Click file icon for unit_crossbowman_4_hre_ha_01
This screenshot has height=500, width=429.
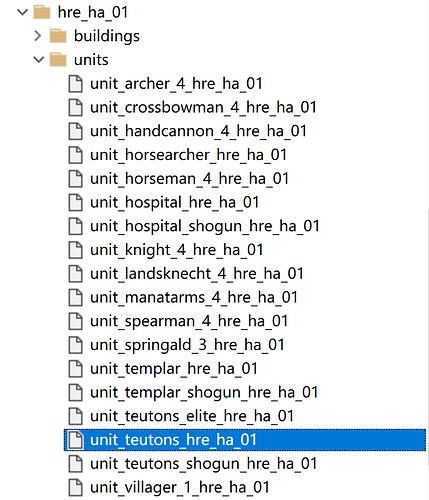pos(76,108)
